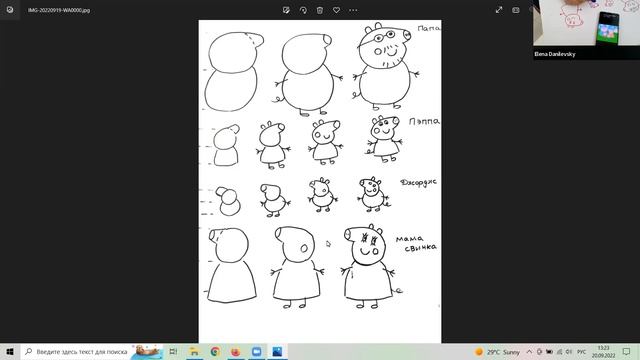This screenshot has height=360, width=640.
Task: Delete the image with trash icon
Action: point(320,10)
